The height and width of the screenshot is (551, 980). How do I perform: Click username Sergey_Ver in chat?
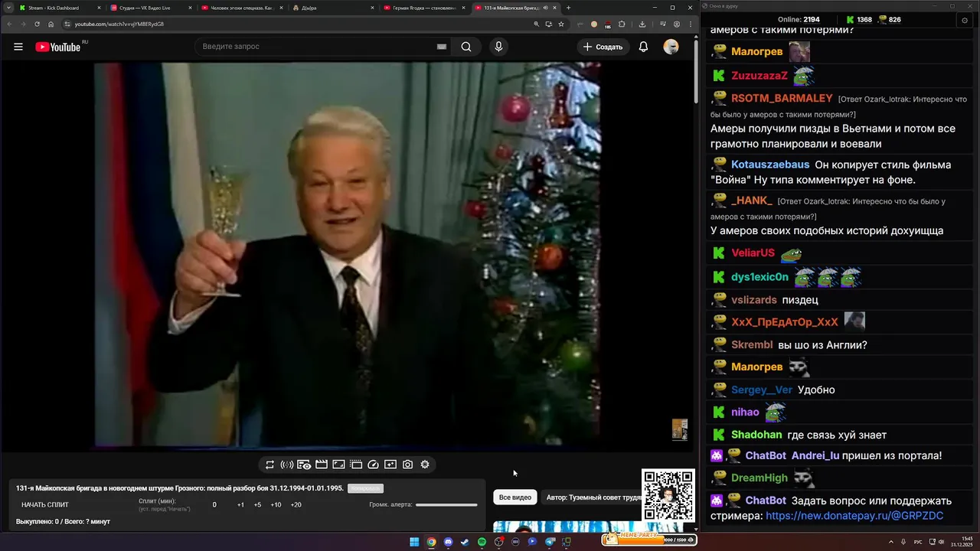point(762,390)
